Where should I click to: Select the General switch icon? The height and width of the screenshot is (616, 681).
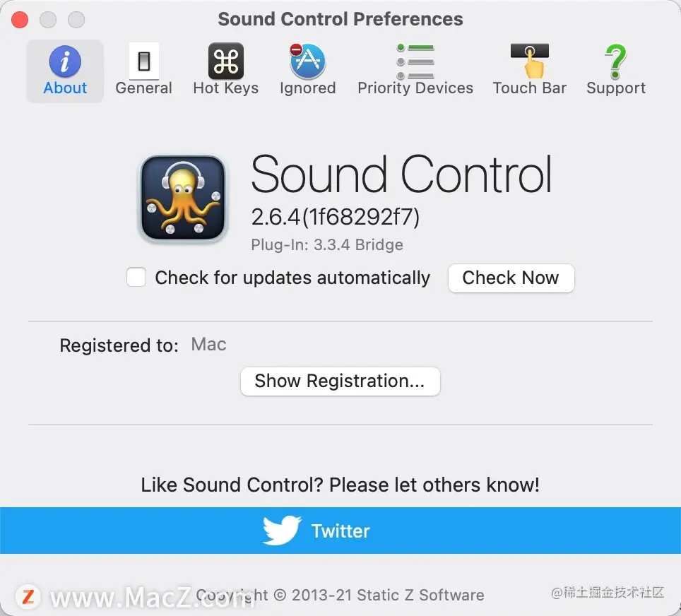point(143,61)
